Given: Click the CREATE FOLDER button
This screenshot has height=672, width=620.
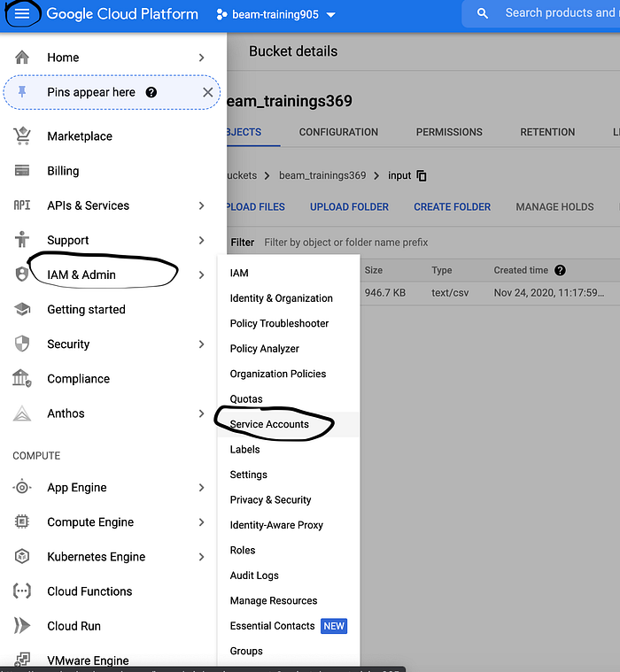Looking at the screenshot, I should 452,207.
